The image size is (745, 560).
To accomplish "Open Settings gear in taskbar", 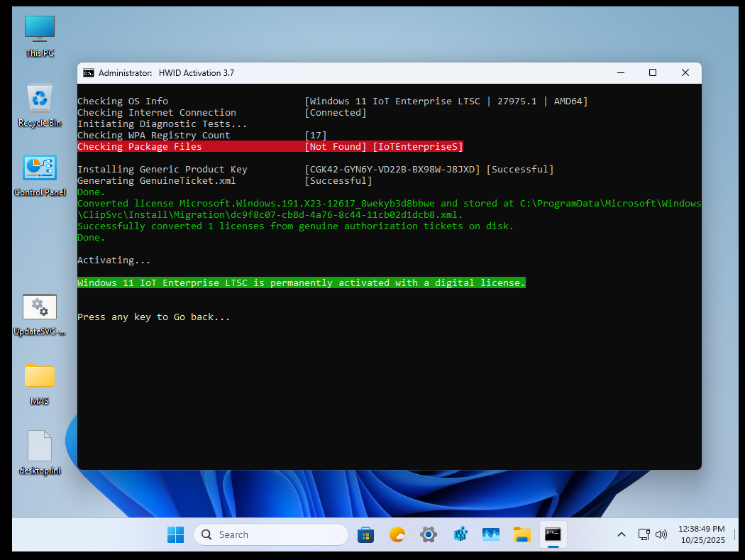I will (428, 535).
